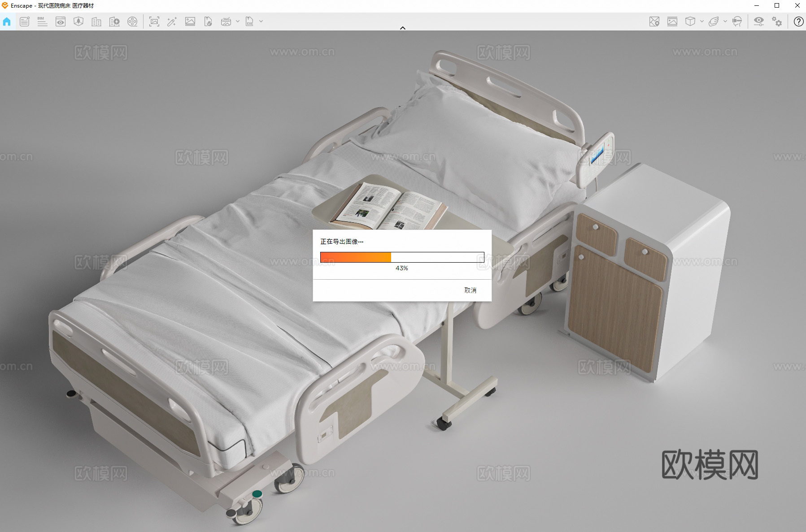Open the help question mark icon
Screen dimensions: 806x532
pos(799,22)
